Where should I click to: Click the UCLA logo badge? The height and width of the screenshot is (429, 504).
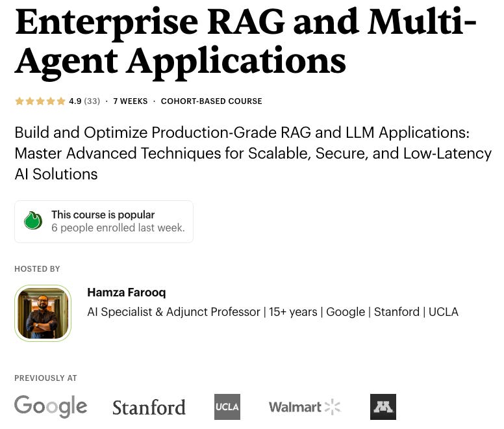click(x=227, y=407)
